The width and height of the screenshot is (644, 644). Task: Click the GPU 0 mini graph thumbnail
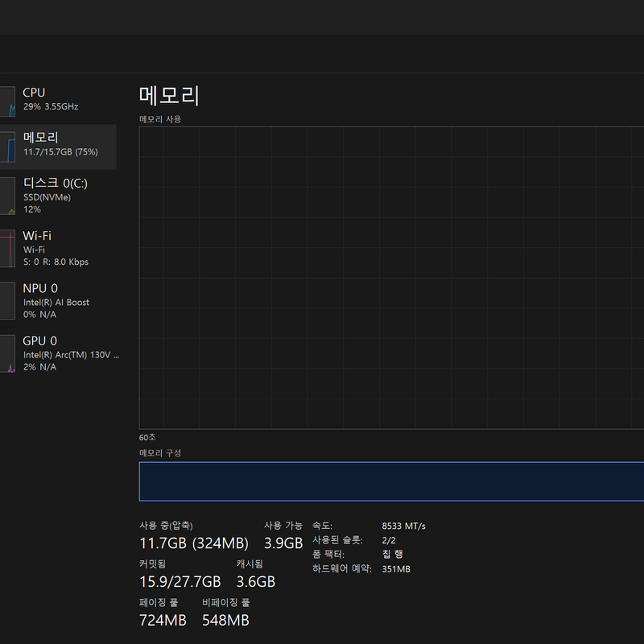point(7,353)
